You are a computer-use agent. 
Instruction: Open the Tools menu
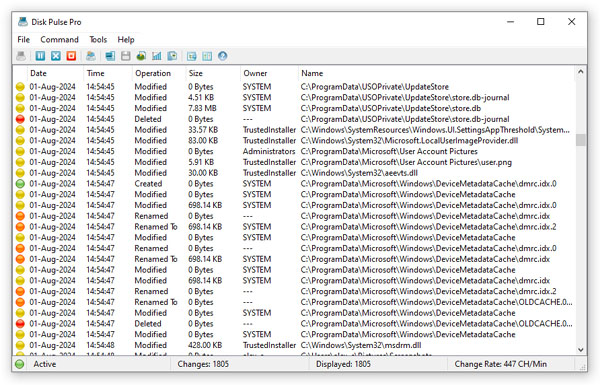98,39
